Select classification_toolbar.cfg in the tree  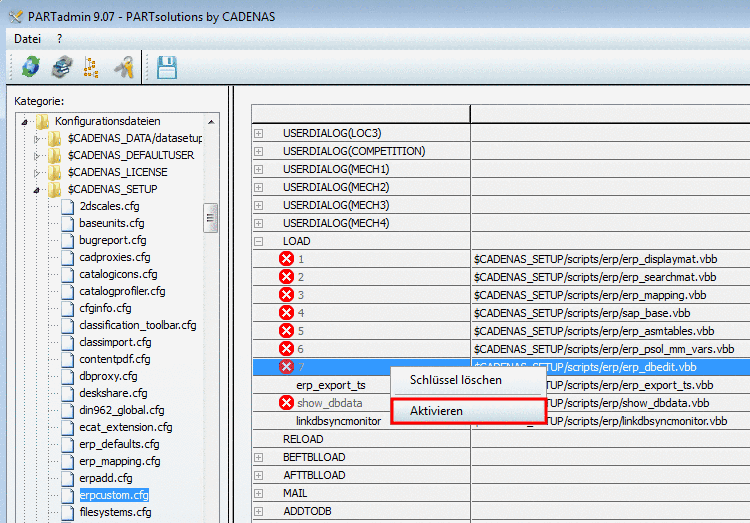coord(138,325)
